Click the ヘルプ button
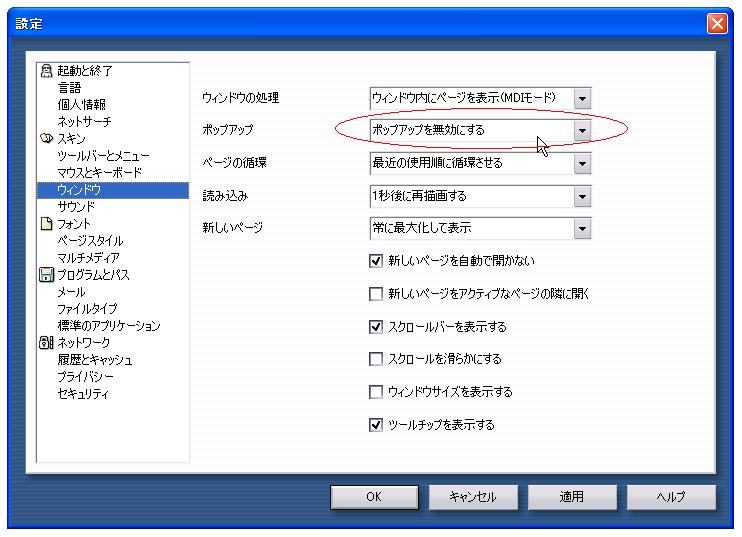742x537 pixels. tap(671, 497)
